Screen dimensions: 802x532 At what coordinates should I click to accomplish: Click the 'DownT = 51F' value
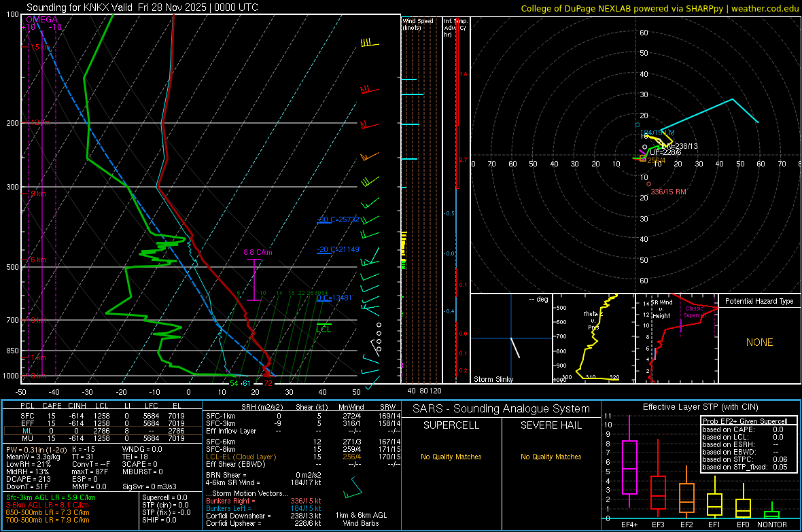tap(27, 486)
